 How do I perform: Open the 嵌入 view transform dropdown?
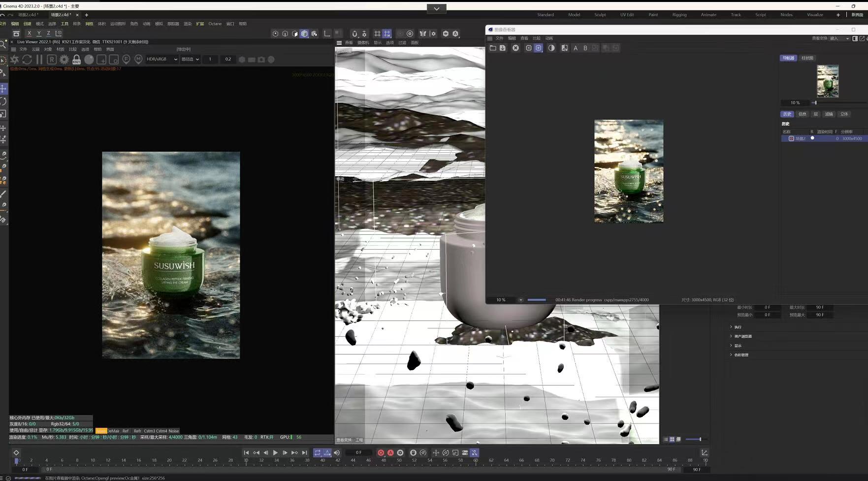839,38
